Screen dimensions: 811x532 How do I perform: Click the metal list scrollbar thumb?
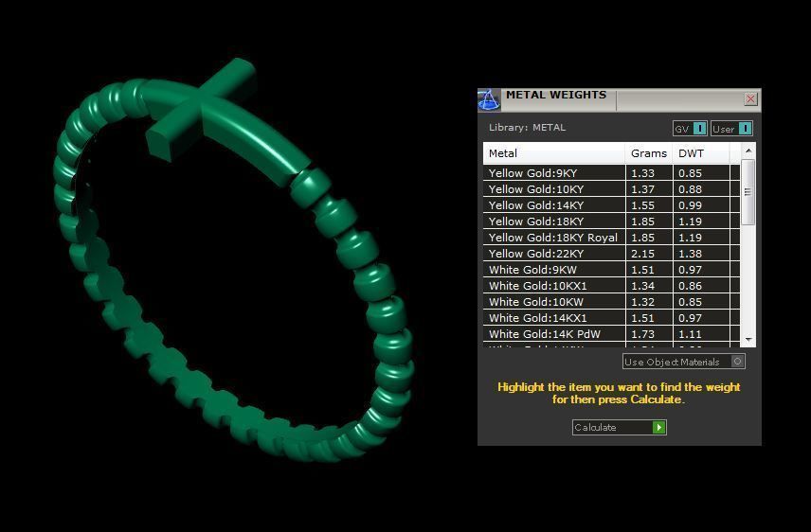point(748,192)
